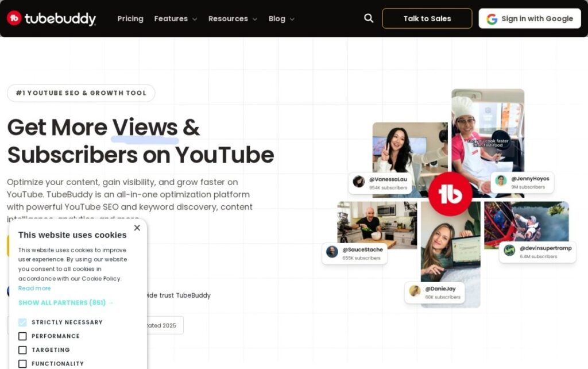Image resolution: width=588 pixels, height=369 pixels.
Task: Click the @JennyHoyos channel name
Action: point(530,179)
